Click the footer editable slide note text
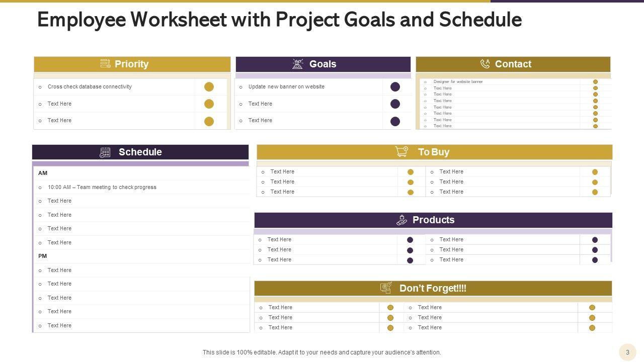Screen dimensions: 644x362 (x=321, y=352)
